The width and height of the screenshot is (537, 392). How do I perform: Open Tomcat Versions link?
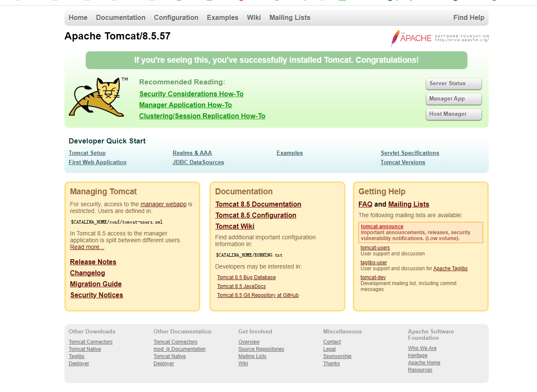[403, 162]
